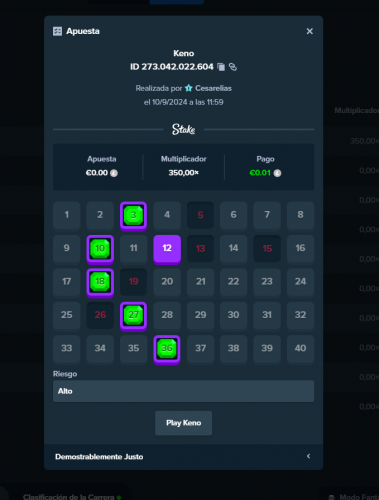379x500 pixels.
Task: Copy the bet link icon
Action: tap(233, 67)
